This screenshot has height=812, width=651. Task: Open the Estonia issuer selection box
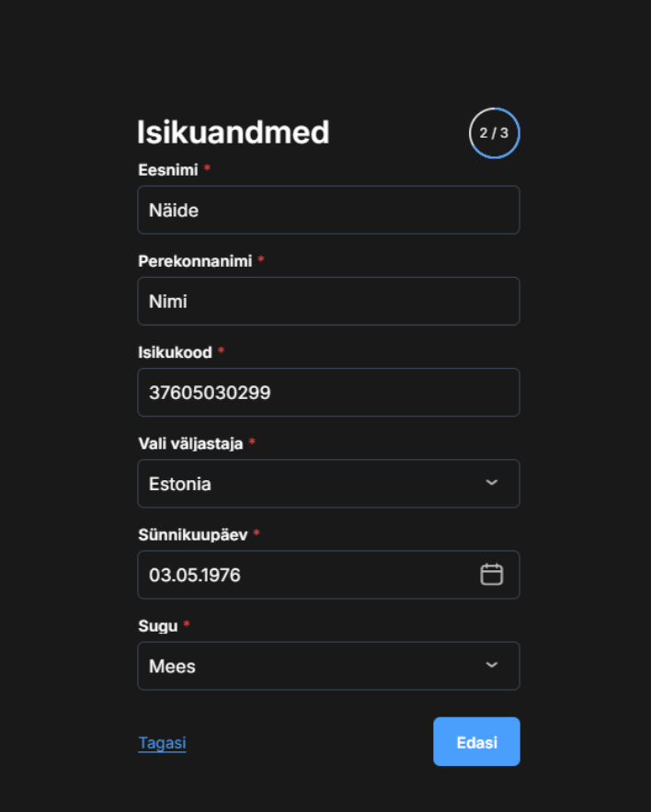click(313, 484)
